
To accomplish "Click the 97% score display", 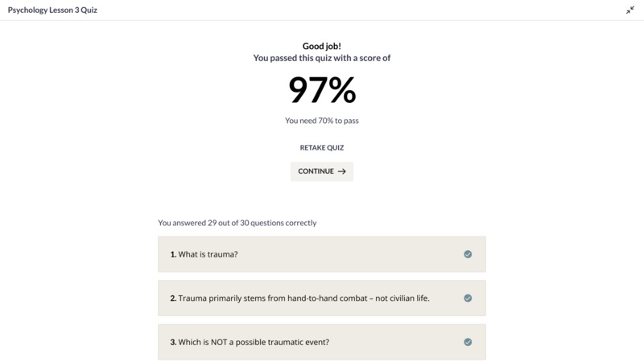I will pos(322,89).
